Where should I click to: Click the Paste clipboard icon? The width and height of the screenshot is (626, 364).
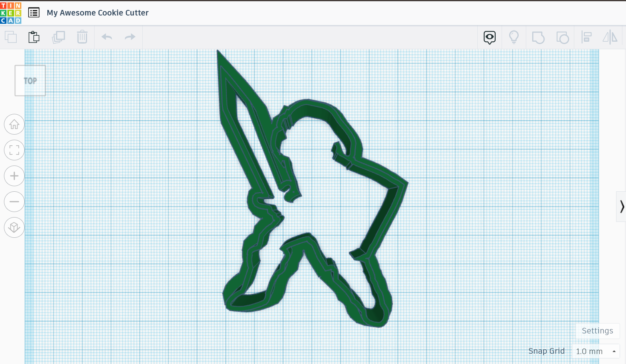[34, 37]
